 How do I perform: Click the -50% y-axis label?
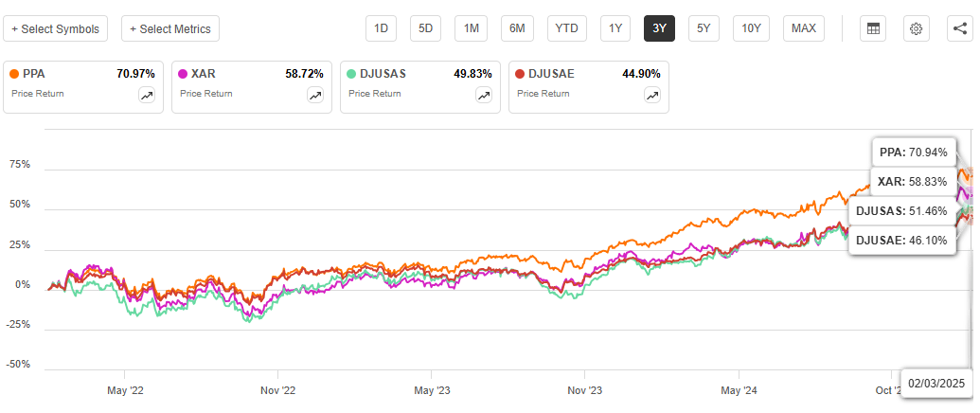[x=17, y=365]
